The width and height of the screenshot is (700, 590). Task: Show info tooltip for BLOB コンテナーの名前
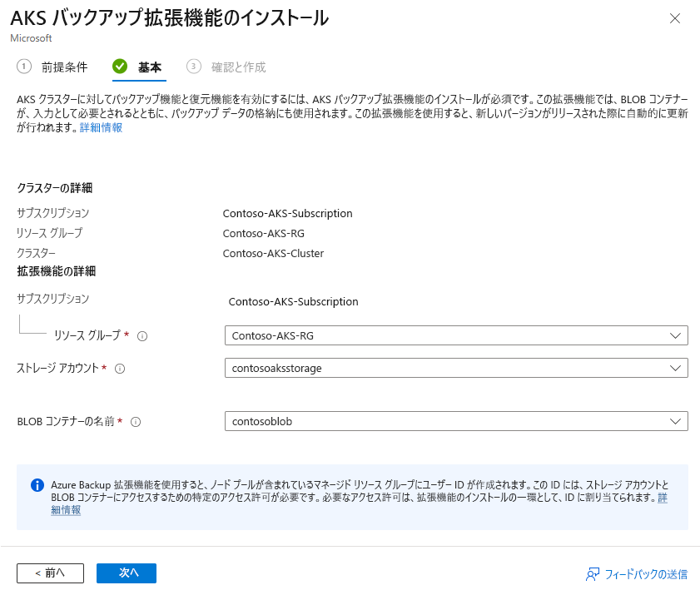click(136, 422)
